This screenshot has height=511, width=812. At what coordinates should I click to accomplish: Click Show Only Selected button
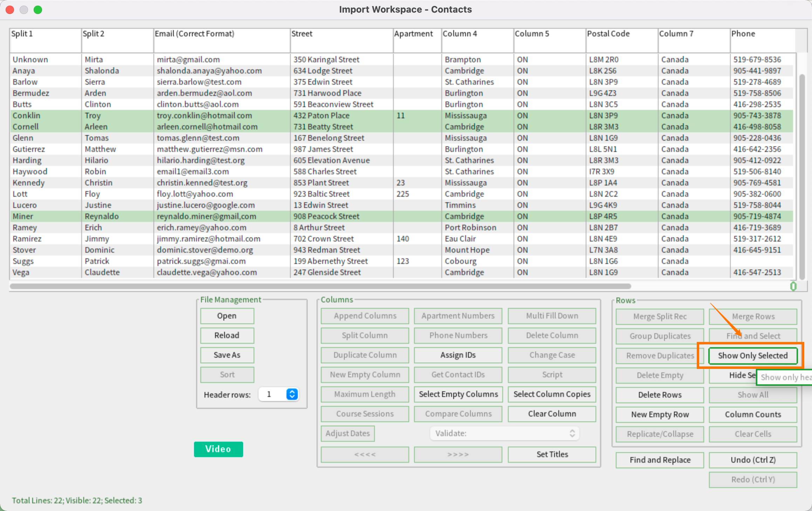point(753,356)
